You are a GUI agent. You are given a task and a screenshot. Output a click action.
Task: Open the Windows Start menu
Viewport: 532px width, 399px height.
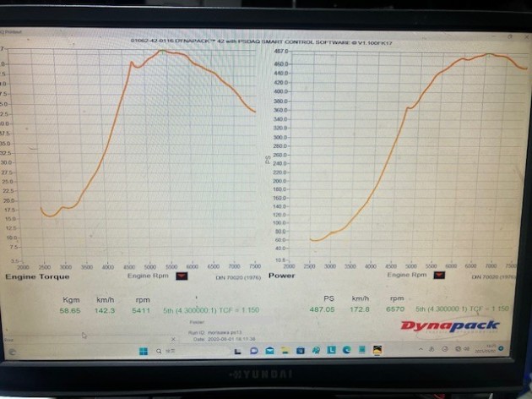(x=144, y=351)
